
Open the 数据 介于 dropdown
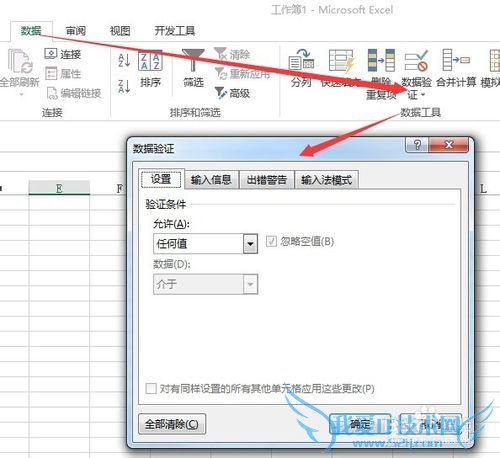[x=250, y=284]
